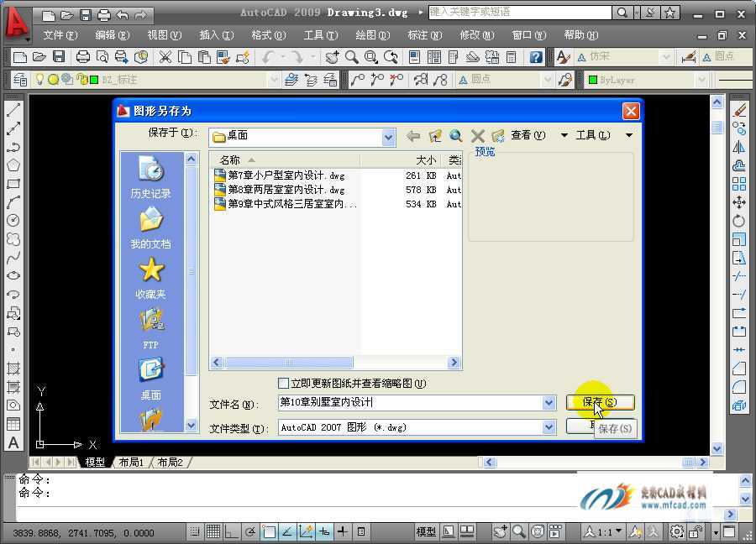Switch to the 布局1 layout tab
This screenshot has width=756, height=544.
[132, 462]
